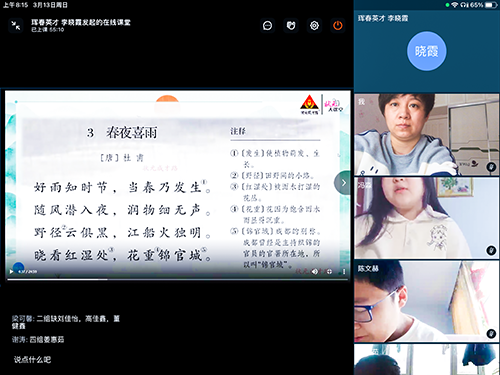Tap the "说点什么吧" chat input field
The image size is (500, 375).
click(x=32, y=360)
